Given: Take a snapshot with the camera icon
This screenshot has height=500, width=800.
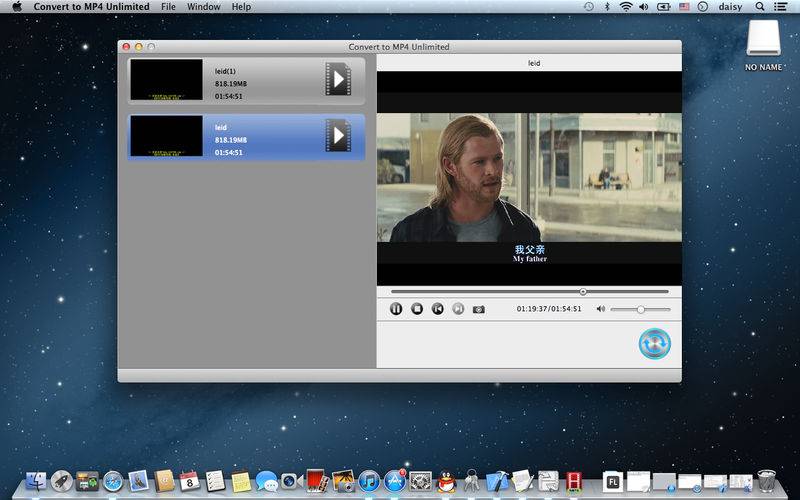Looking at the screenshot, I should click(x=479, y=309).
